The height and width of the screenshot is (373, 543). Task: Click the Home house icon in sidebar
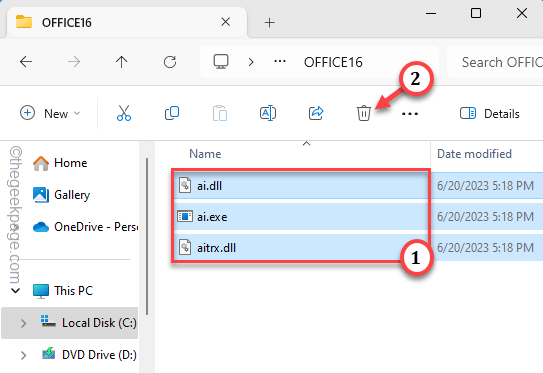click(41, 163)
